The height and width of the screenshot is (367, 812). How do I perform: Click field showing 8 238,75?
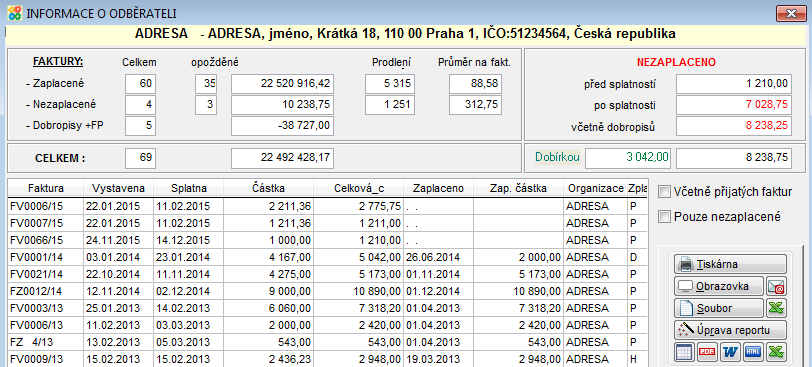point(734,159)
